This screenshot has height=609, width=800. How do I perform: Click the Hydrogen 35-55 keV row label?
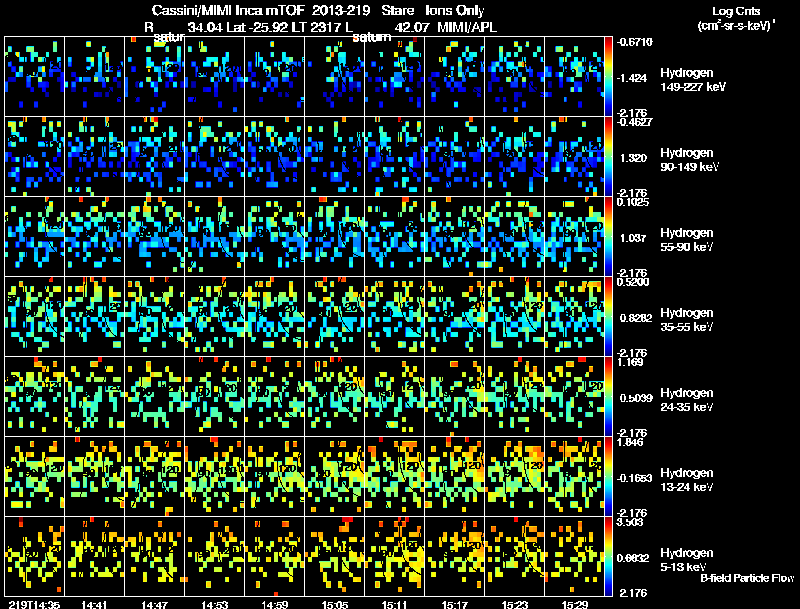pos(687,320)
